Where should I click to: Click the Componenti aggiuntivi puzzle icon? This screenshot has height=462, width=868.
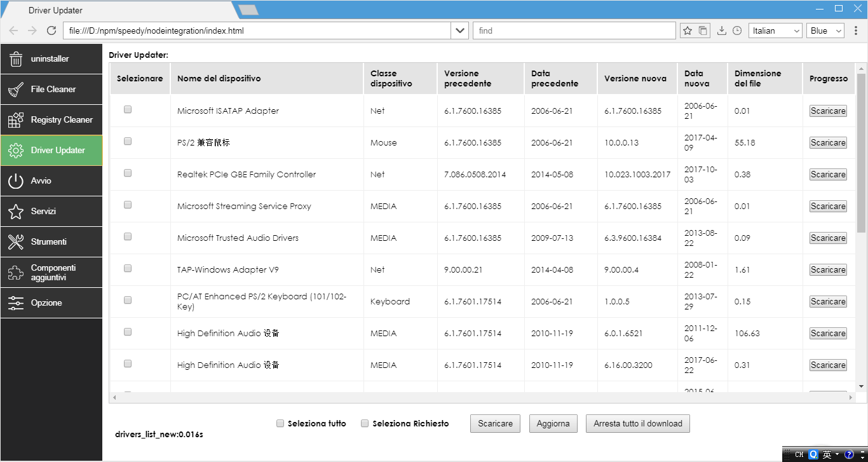pos(16,273)
